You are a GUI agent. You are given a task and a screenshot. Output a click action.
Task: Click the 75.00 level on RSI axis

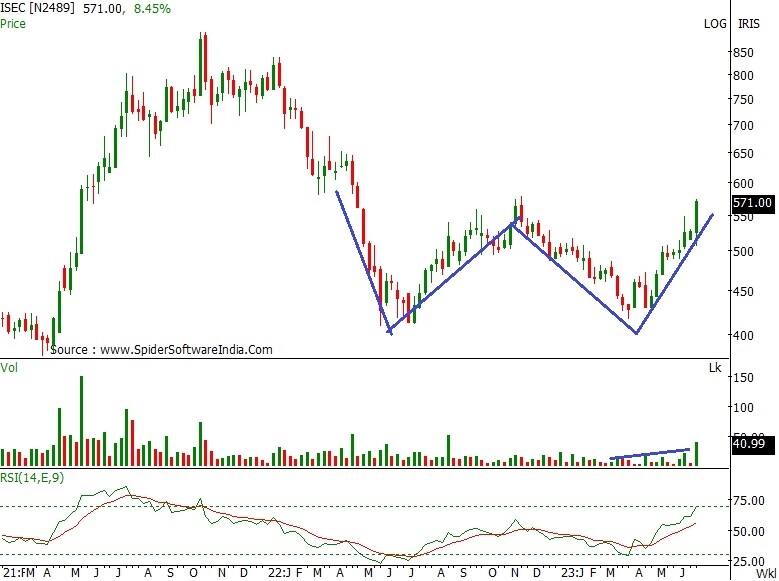click(748, 501)
